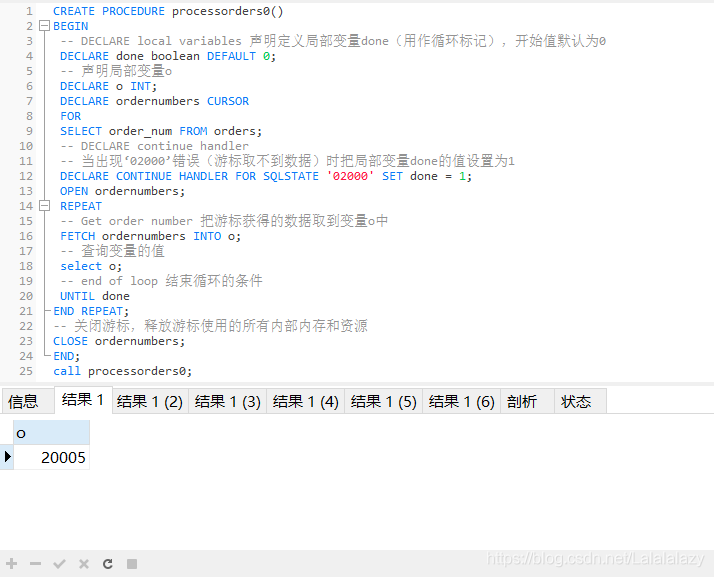This screenshot has height=577, width=714.
Task: Place cursor on CREATE PROCEDURE processorders0() line
Action: click(168, 11)
